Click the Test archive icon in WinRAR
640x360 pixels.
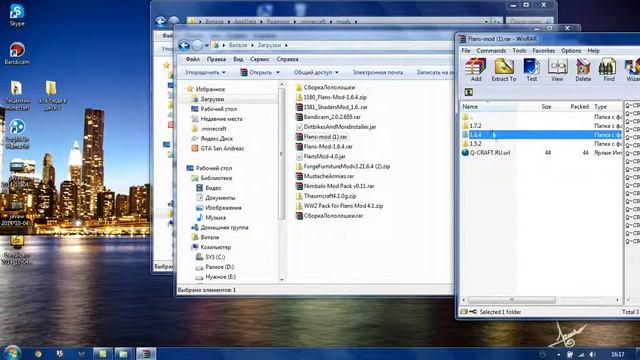click(x=531, y=70)
